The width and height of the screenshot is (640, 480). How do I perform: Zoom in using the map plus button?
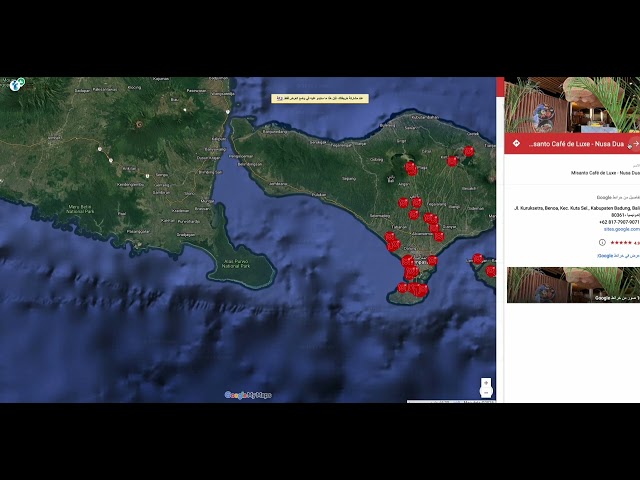(486, 383)
